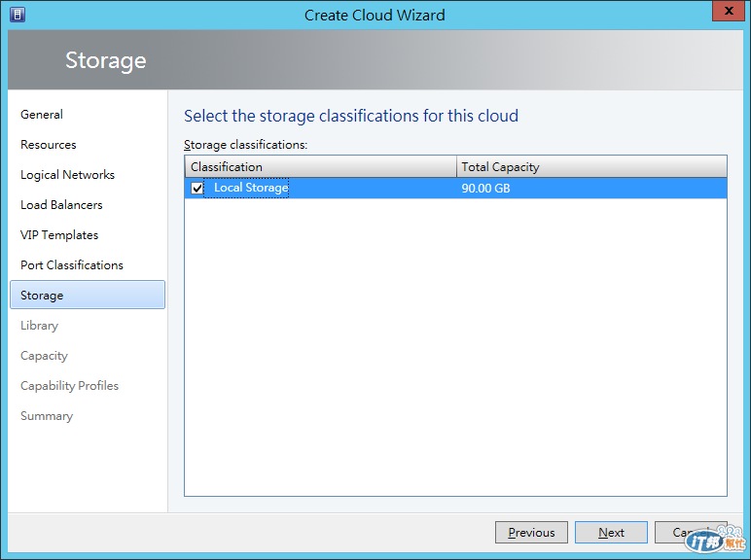Navigate to Port Classifications step
Viewport: 751px width, 560px height.
click(x=72, y=265)
